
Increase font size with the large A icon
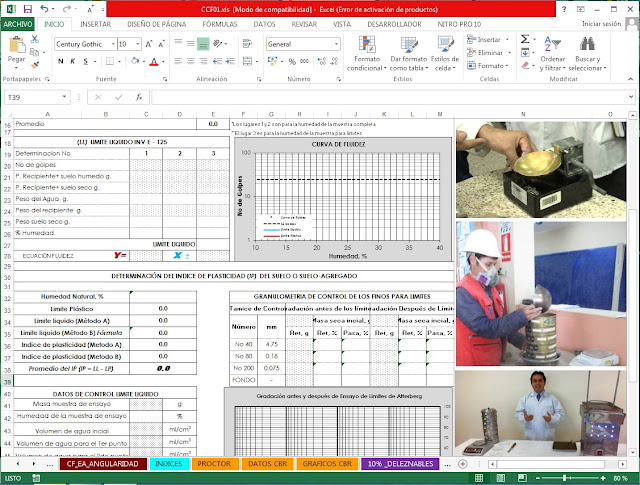pos(149,44)
